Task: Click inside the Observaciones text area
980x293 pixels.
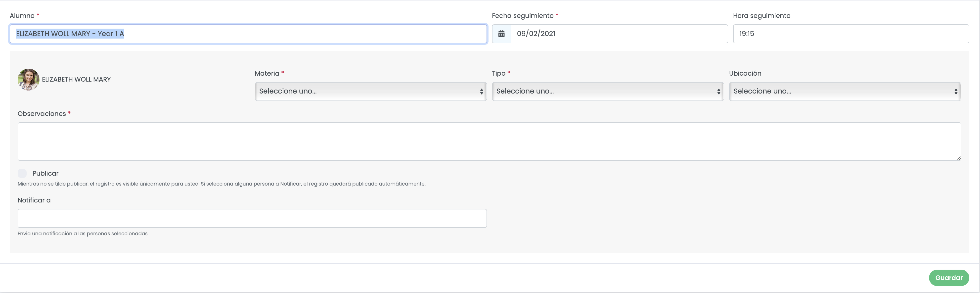Action: pyautogui.click(x=489, y=142)
